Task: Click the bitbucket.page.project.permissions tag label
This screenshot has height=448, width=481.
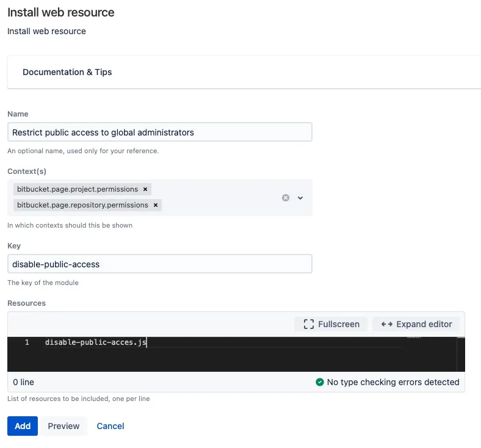Action: (78, 189)
